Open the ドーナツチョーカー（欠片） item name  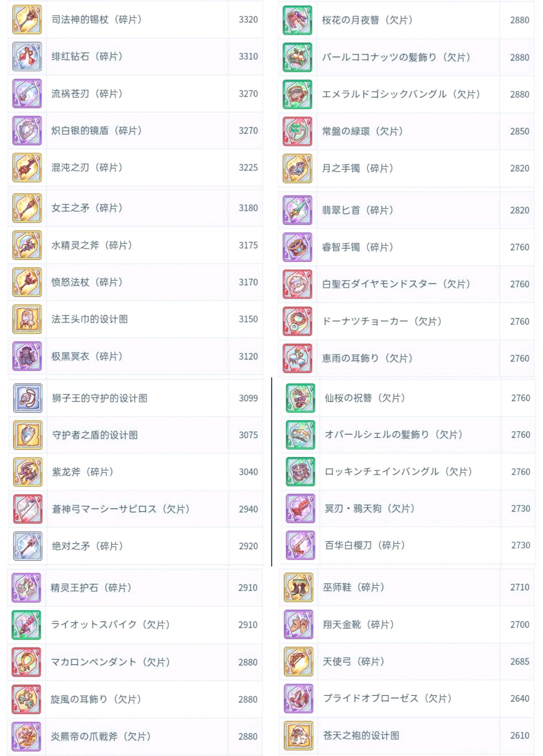click(382, 321)
